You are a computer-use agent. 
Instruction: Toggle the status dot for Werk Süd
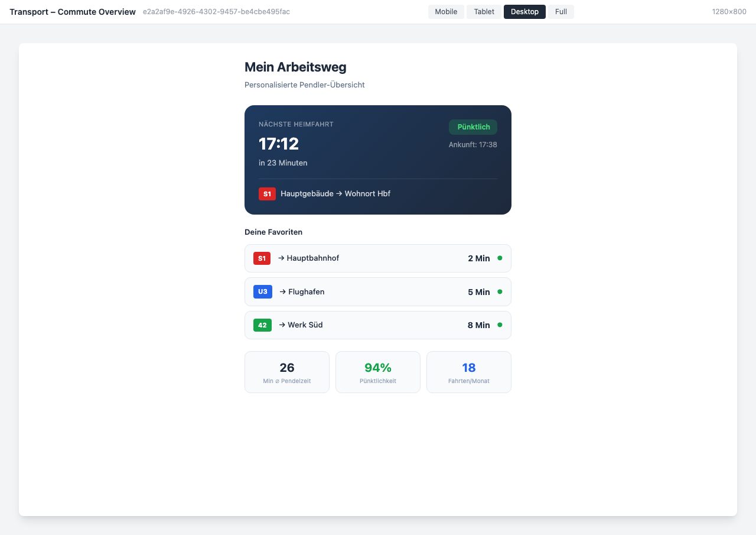click(x=500, y=325)
